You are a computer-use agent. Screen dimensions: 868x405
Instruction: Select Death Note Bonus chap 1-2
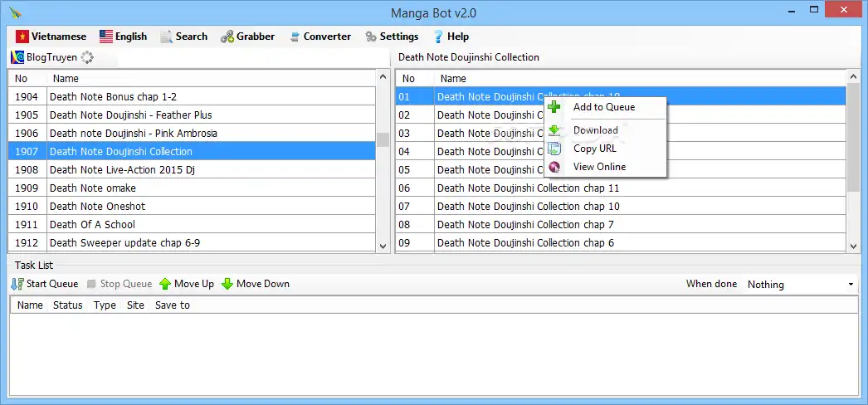(192, 97)
